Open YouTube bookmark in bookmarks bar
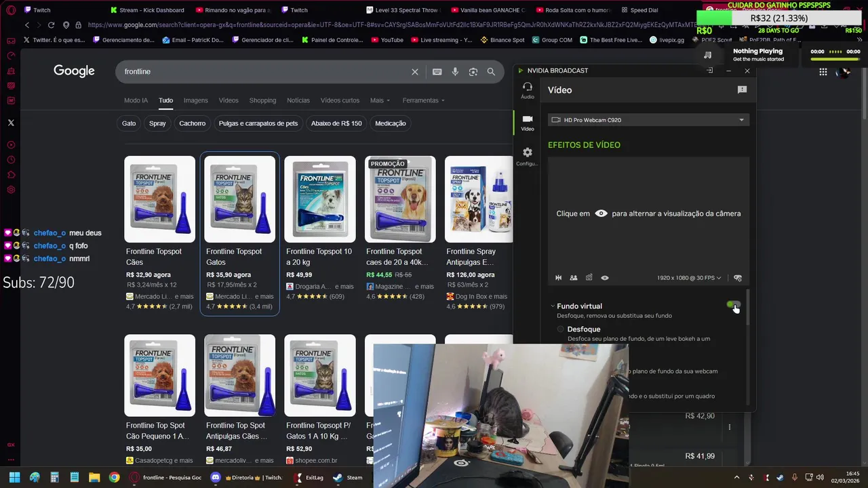868x488 pixels. (x=387, y=40)
